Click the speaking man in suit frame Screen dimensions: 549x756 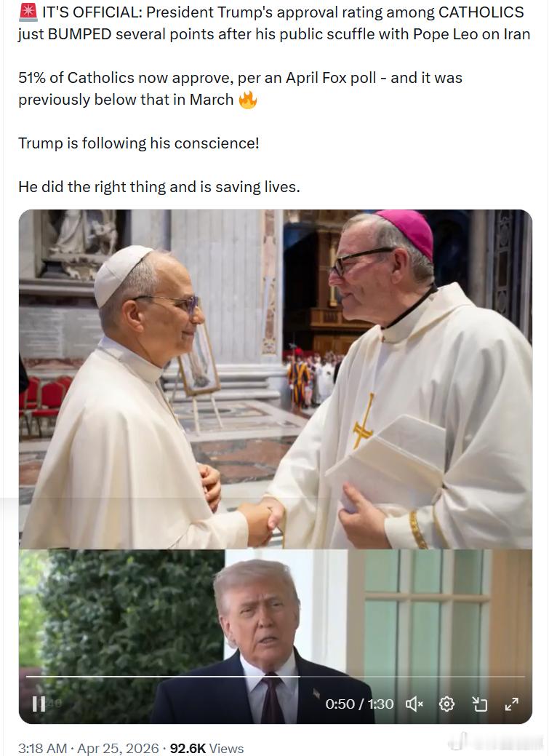pos(275,637)
